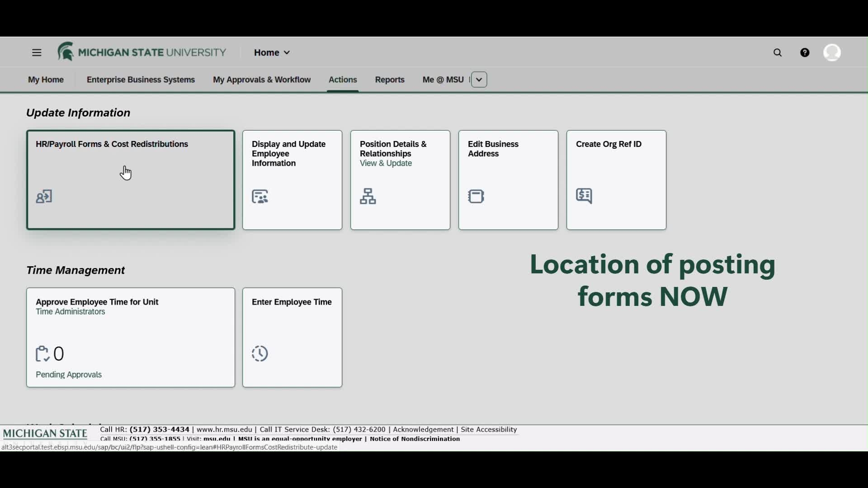Open Display and Update Employee Information tile
The image size is (868, 488).
(292, 180)
